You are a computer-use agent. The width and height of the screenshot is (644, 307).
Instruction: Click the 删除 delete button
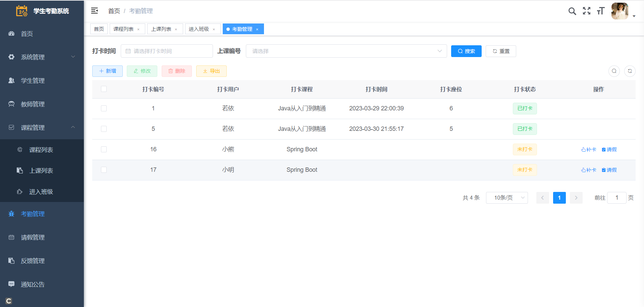[177, 71]
